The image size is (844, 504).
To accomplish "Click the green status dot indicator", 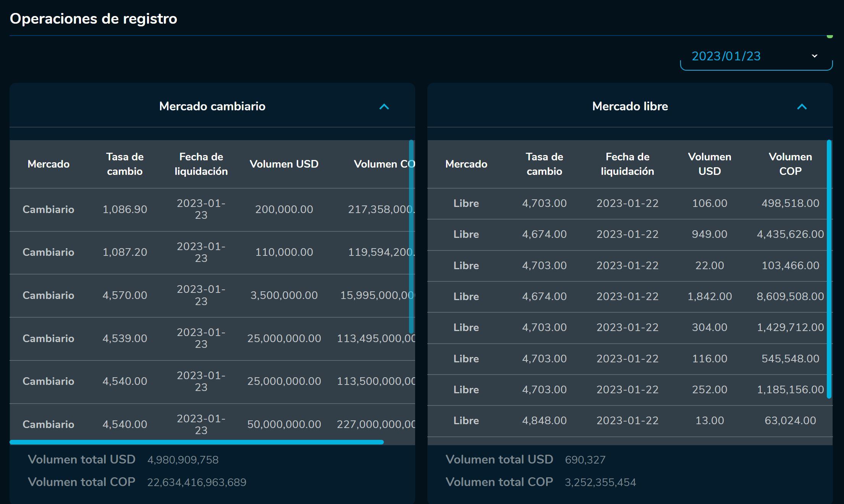I will coord(829,36).
